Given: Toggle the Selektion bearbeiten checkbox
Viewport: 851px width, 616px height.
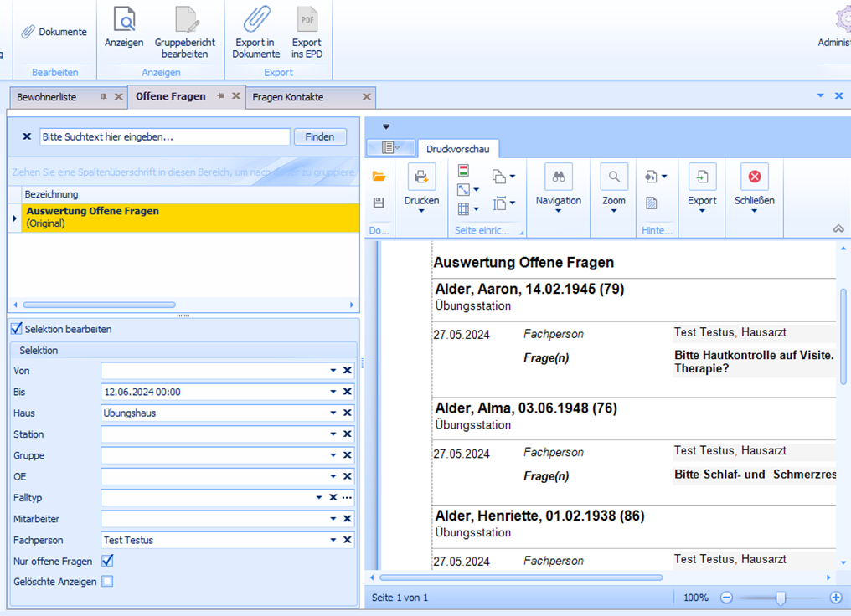Looking at the screenshot, I should (x=17, y=329).
